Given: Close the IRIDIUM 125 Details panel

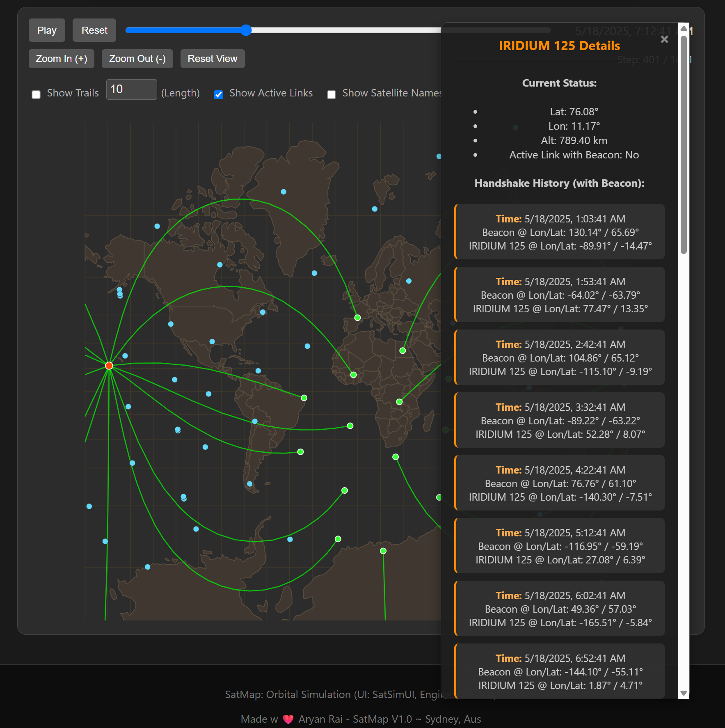Looking at the screenshot, I should 664,39.
